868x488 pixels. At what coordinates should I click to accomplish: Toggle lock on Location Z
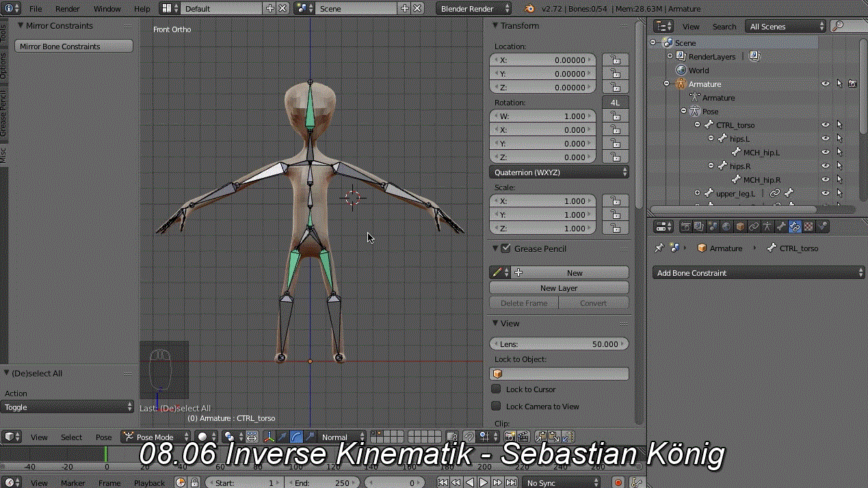pos(616,88)
